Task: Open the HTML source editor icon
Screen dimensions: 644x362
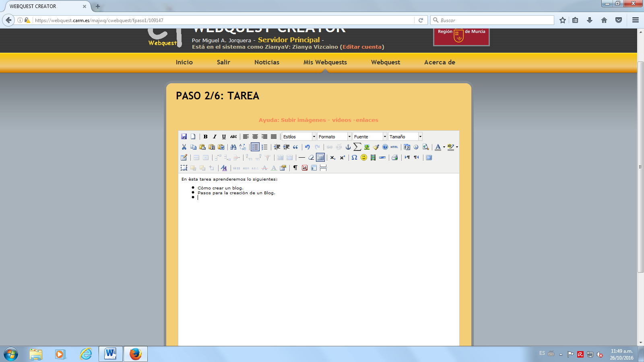Action: (394, 147)
